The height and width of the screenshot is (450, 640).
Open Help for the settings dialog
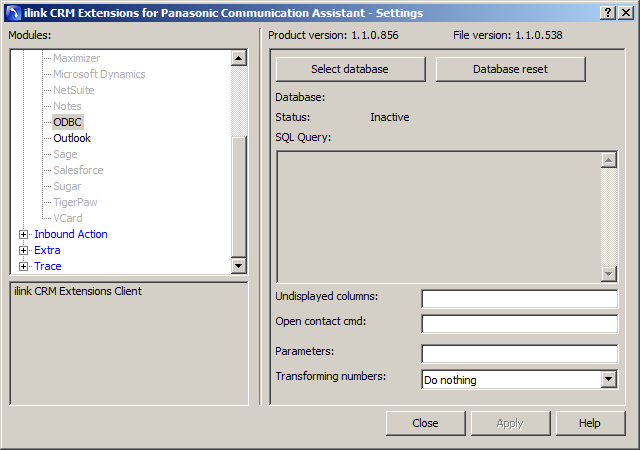590,423
